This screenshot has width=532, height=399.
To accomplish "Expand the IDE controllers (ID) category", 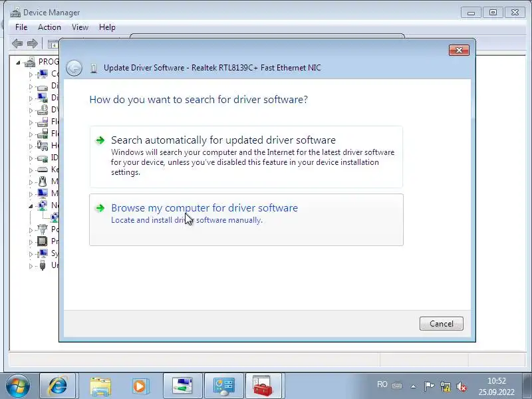I will (x=31, y=158).
